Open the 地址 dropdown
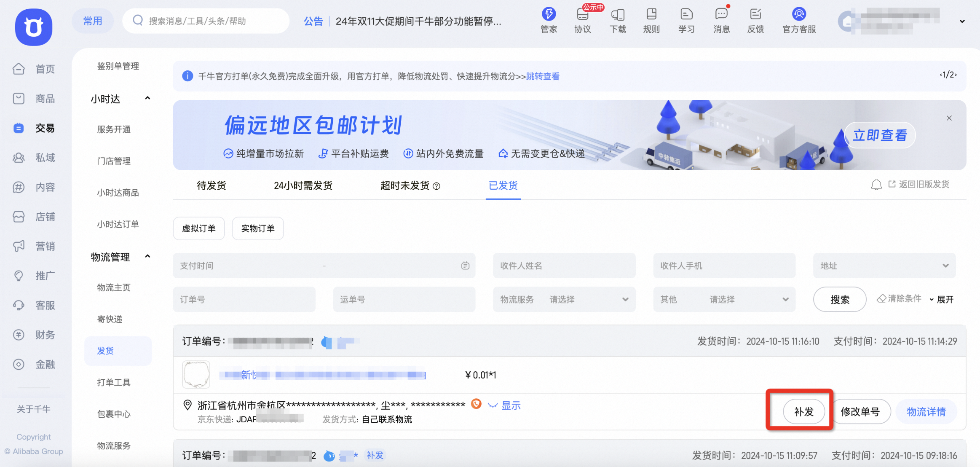This screenshot has height=467, width=980. click(884, 266)
